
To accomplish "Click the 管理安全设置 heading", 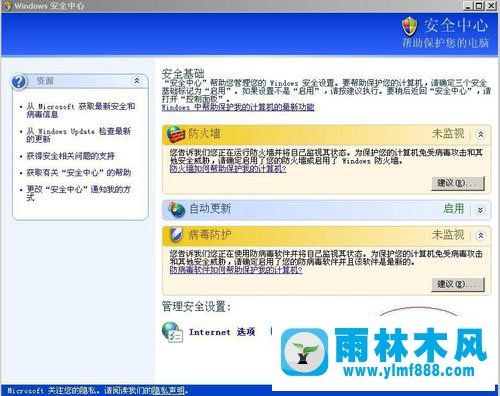I will (196, 306).
